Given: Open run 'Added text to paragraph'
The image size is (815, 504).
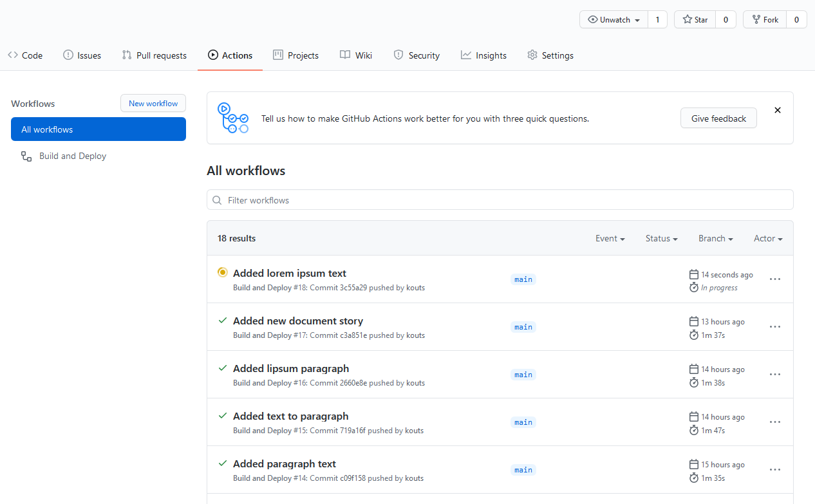Looking at the screenshot, I should point(291,416).
